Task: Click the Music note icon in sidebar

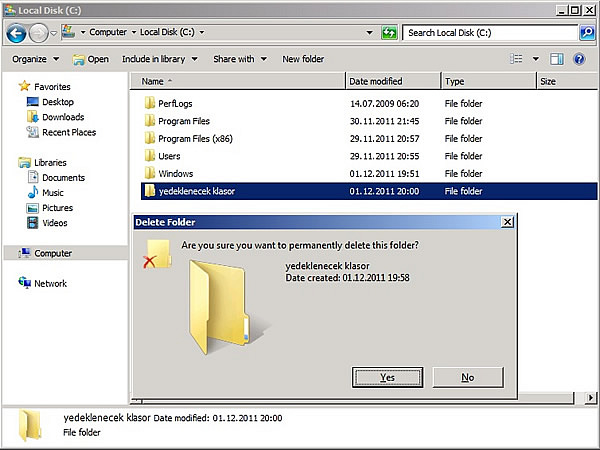Action: [33, 192]
